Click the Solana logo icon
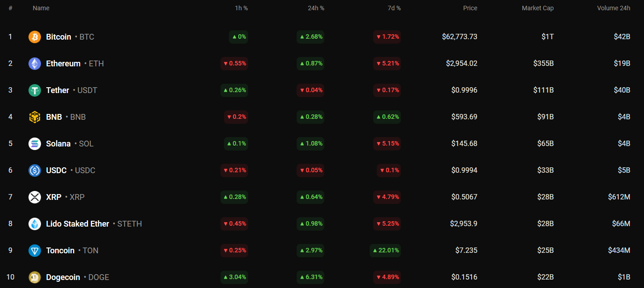The height and width of the screenshot is (288, 644). [x=35, y=144]
